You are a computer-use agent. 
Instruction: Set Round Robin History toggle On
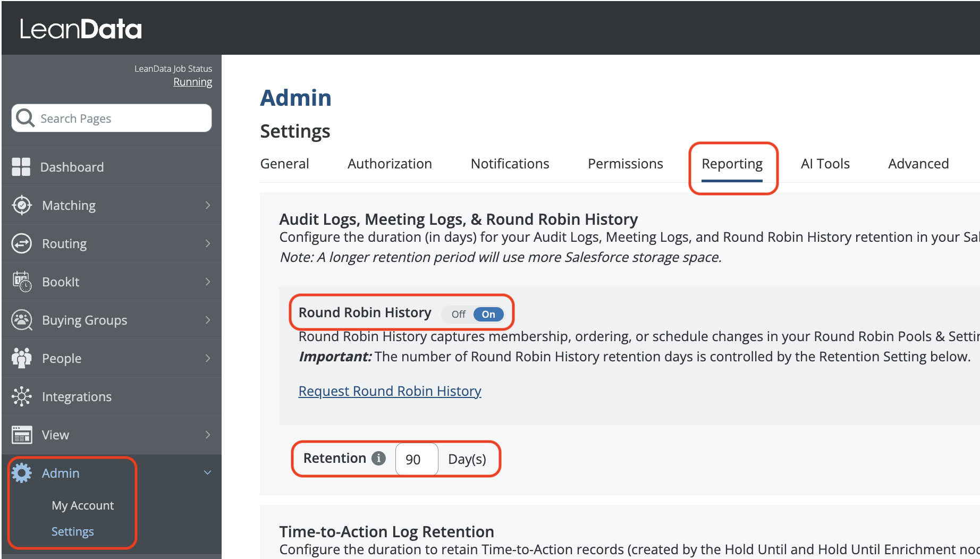coord(488,314)
